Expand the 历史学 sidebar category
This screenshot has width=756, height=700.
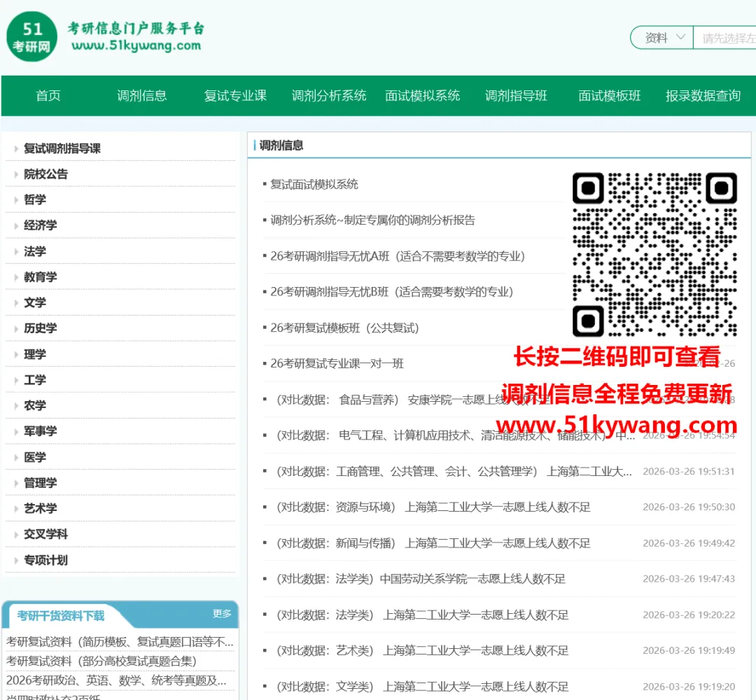[x=41, y=328]
